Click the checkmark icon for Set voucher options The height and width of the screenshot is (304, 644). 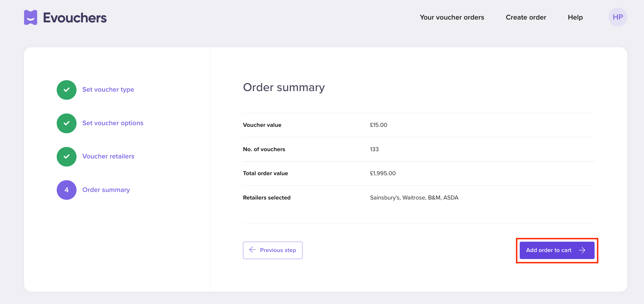66,123
